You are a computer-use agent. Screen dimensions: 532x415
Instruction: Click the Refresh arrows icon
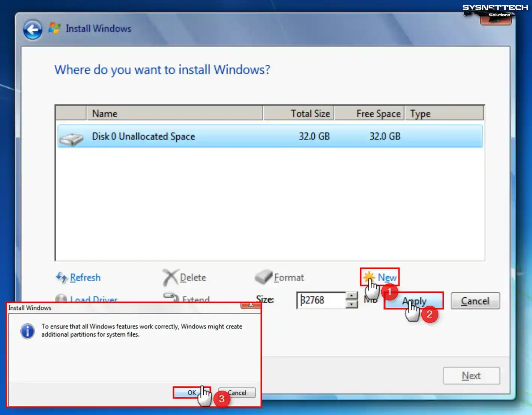click(x=62, y=277)
